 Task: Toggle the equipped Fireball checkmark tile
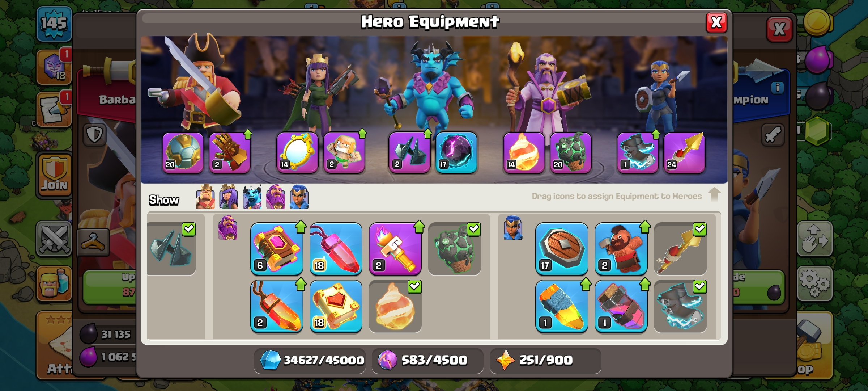pos(395,306)
